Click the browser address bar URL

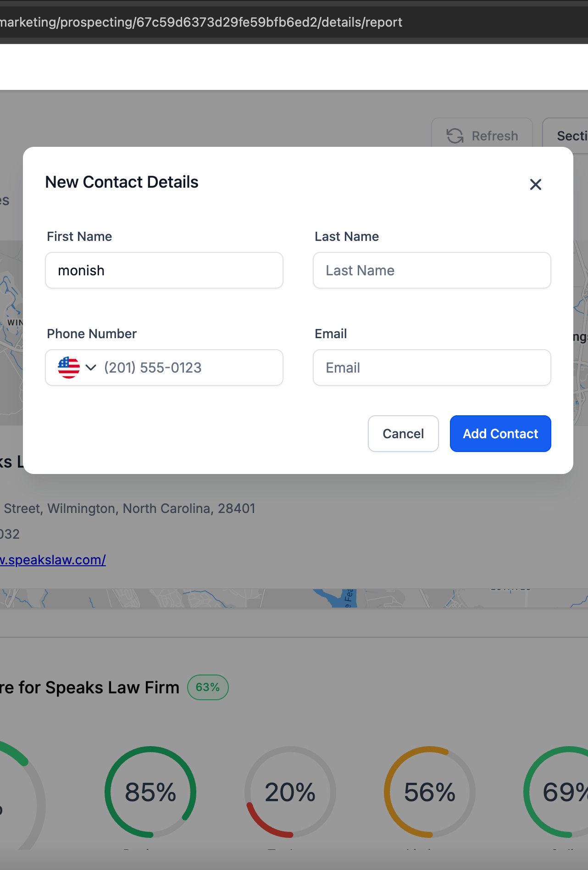201,22
